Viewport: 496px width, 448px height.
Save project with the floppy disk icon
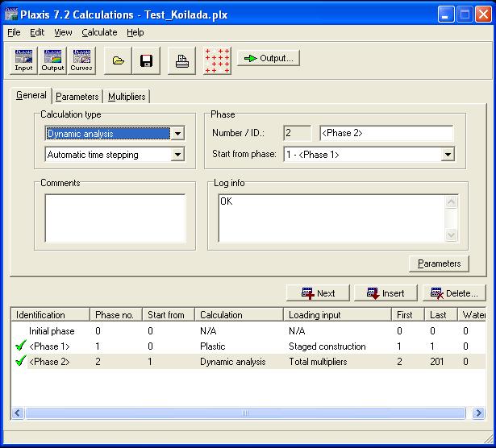146,60
